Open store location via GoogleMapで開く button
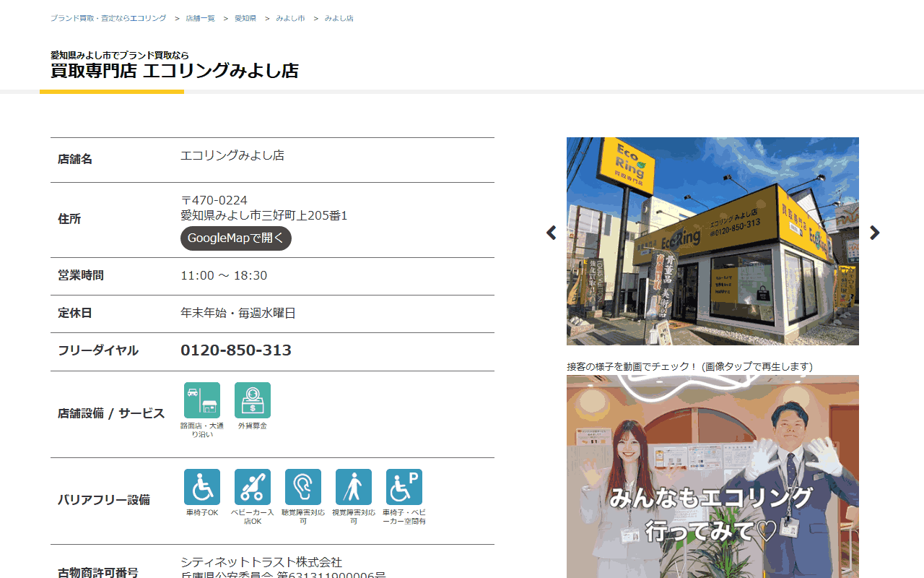This screenshot has width=924, height=578. click(236, 238)
